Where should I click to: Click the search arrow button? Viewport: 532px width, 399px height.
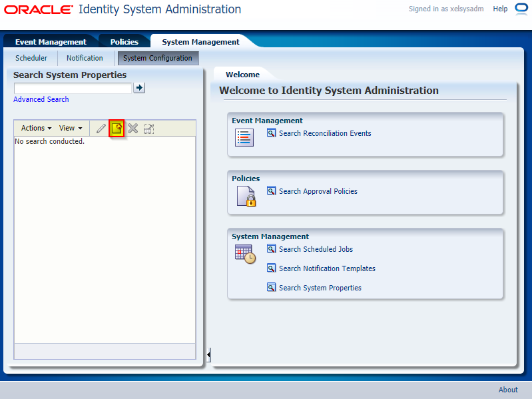pyautogui.click(x=139, y=88)
